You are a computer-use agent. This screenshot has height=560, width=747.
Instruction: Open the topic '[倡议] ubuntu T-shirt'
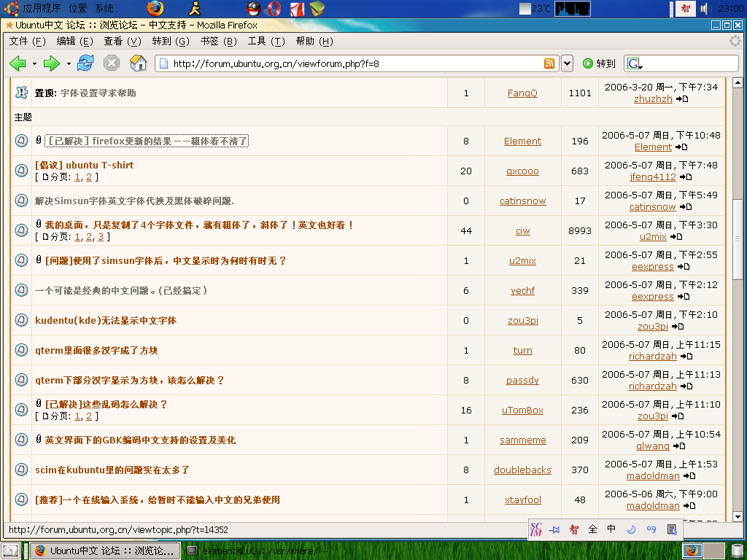point(85,166)
